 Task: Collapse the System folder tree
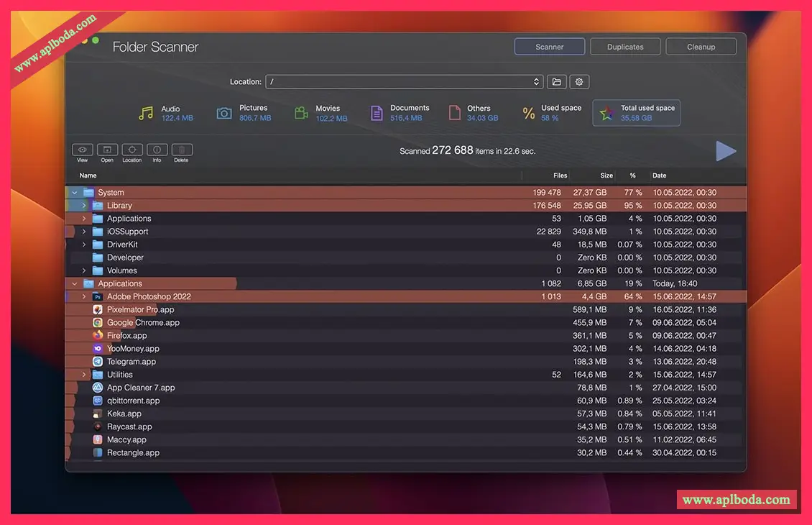[75, 193]
